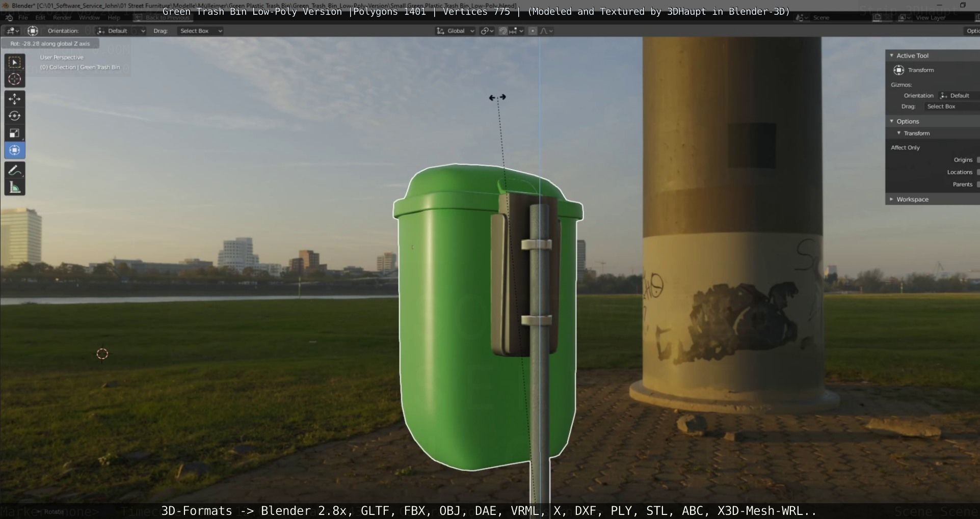980x519 pixels.
Task: Enable Affect Only Origins checkbox
Action: (x=978, y=160)
